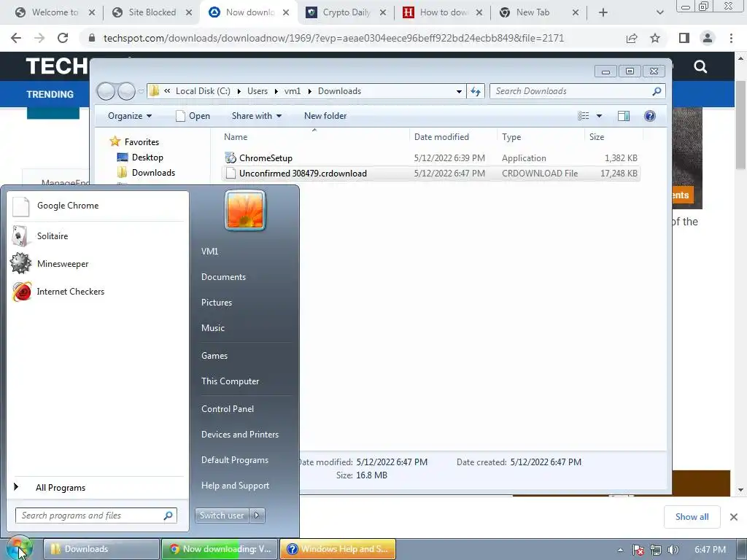The height and width of the screenshot is (560, 747).
Task: Open Devices and Printers entry
Action: click(x=239, y=435)
